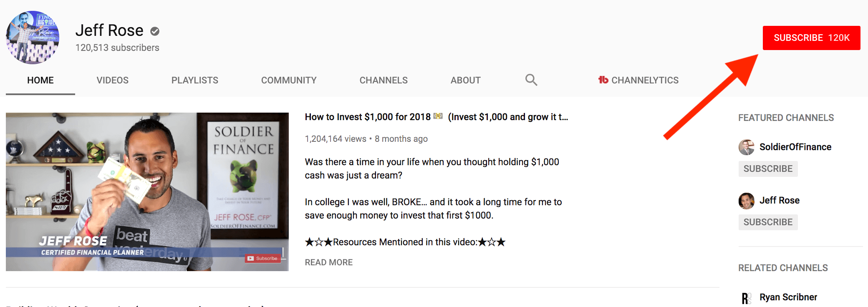Open the PLAYLISTS tab

(x=195, y=80)
